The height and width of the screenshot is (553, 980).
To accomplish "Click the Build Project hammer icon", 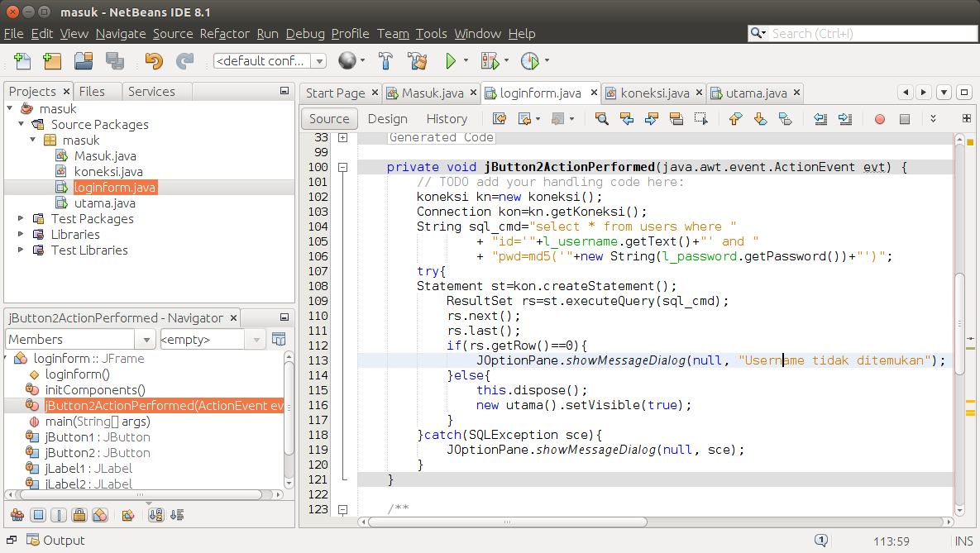I will [385, 60].
